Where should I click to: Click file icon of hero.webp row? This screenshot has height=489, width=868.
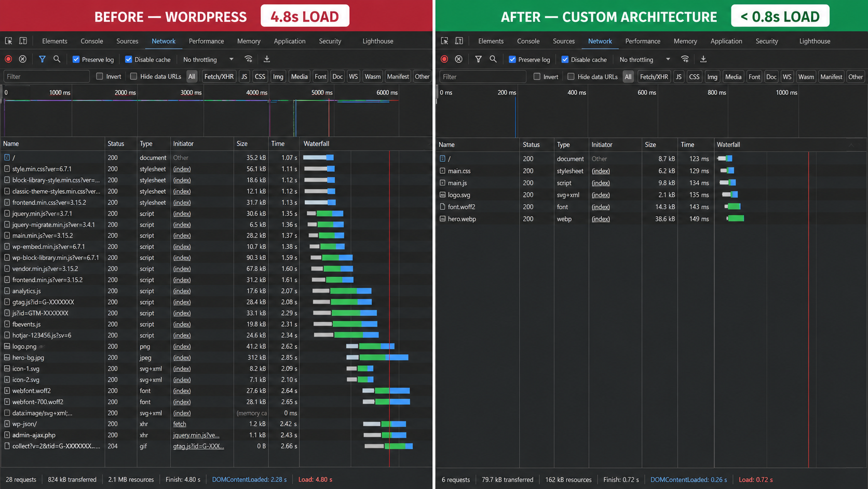click(442, 219)
